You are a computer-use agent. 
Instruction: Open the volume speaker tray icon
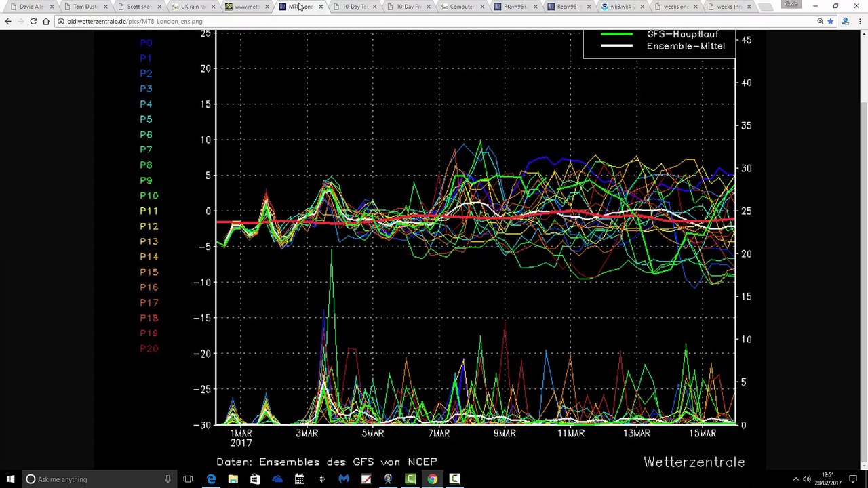[x=807, y=479]
